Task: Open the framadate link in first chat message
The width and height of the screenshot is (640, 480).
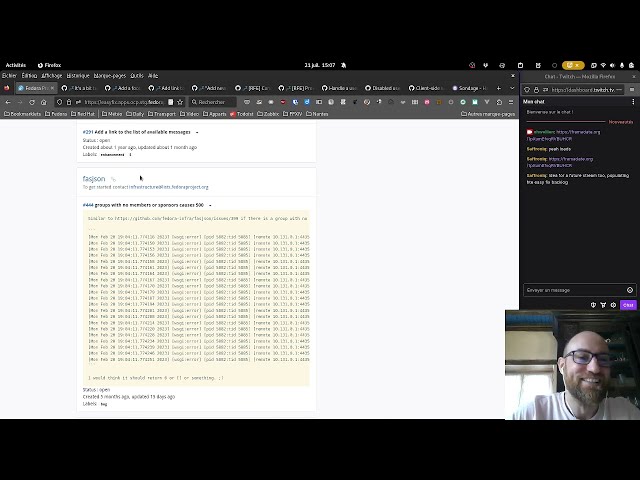Action: [x=578, y=132]
